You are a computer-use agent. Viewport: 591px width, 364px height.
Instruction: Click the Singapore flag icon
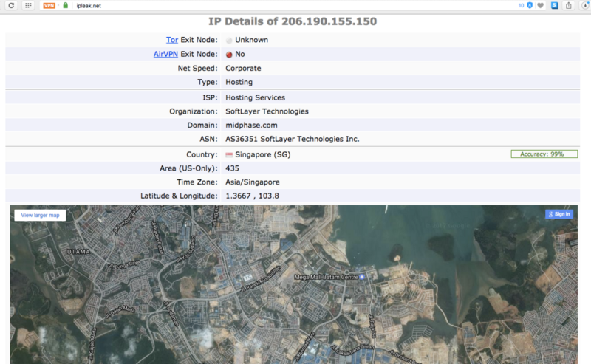(229, 155)
